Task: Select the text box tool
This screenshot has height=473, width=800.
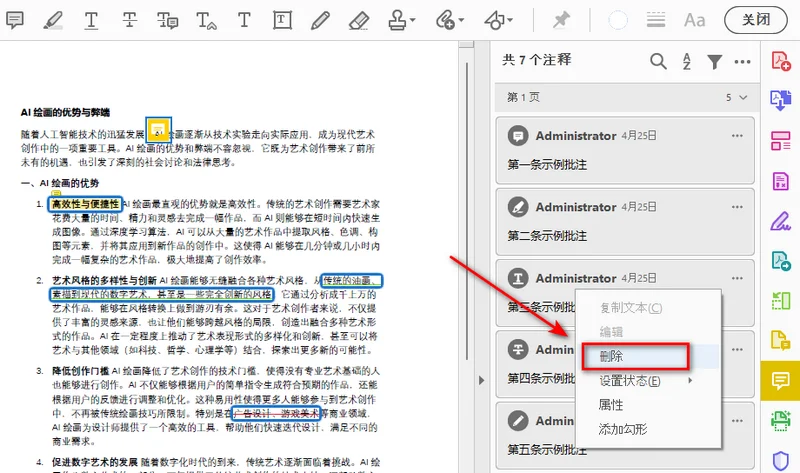Action: [282, 20]
